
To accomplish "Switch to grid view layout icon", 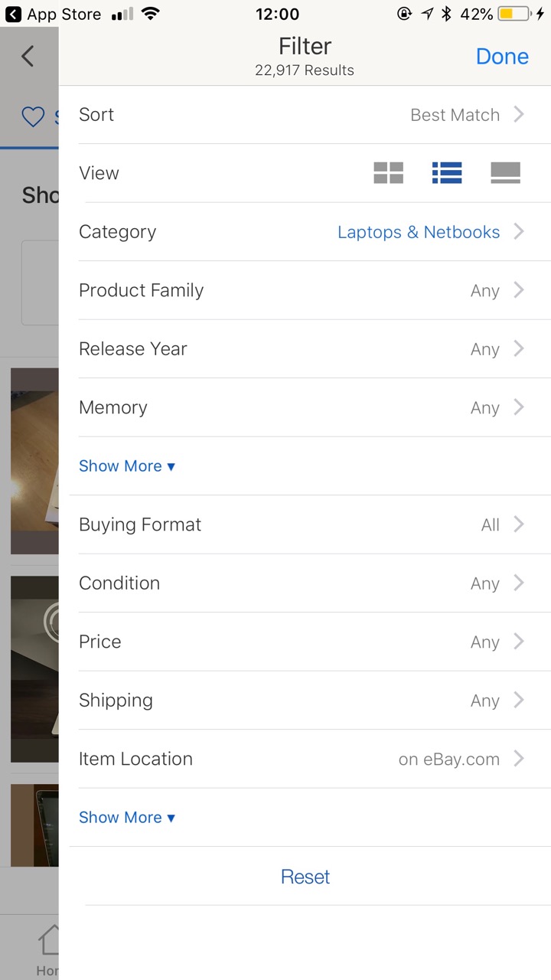I will (388, 173).
